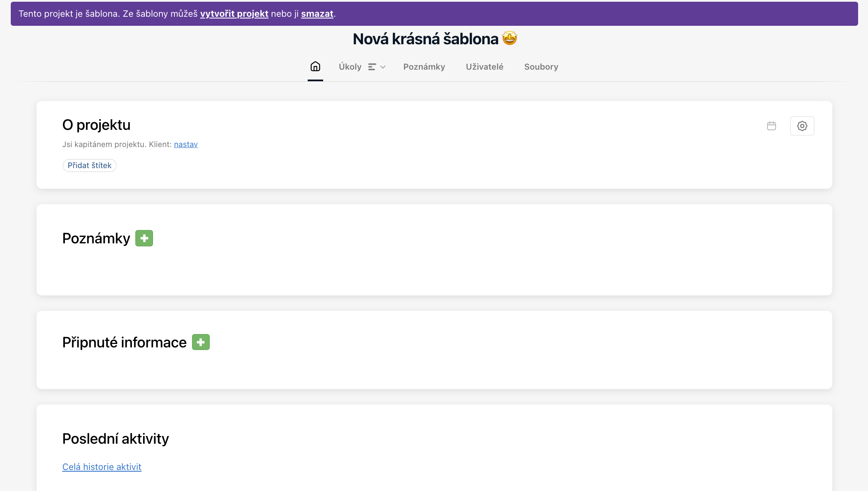The width and height of the screenshot is (868, 491).
Task: Open project settings gear button
Action: point(802,126)
